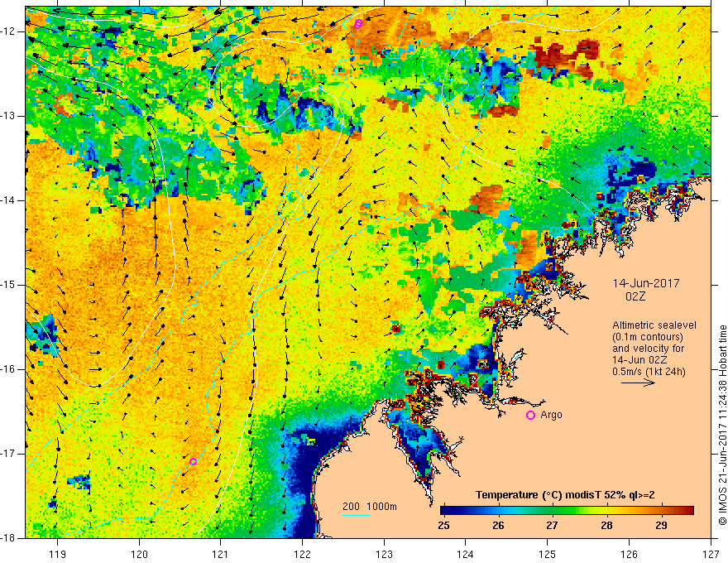Viewport: 728px width, 563px height.
Task: Click the '126' longitude axis label
Action: [x=629, y=554]
